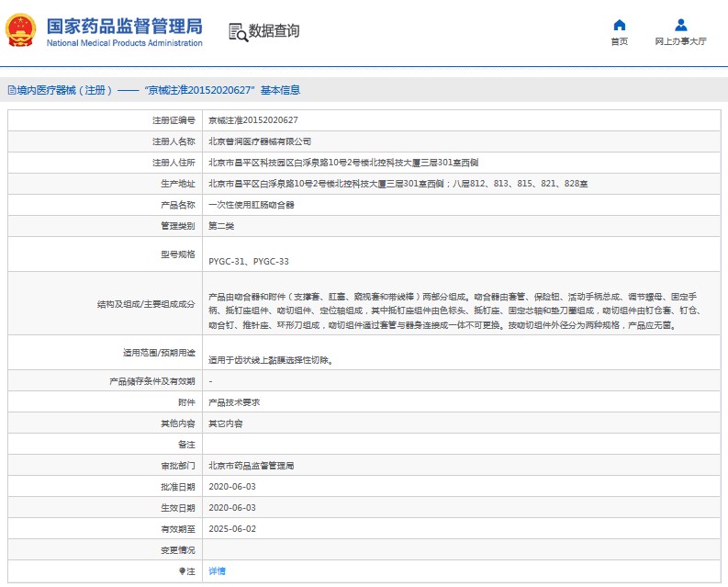
Task: Click registration number 京械注准20152020627 cell
Action: (253, 120)
